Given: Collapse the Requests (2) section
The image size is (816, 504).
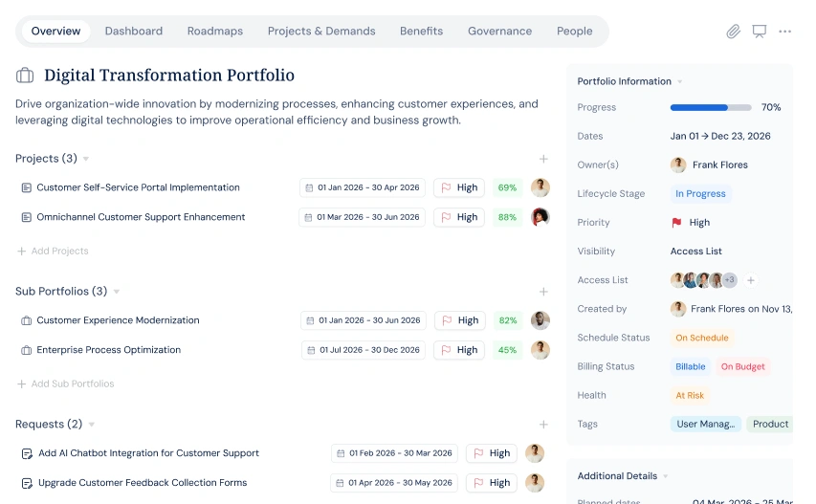Looking at the screenshot, I should [92, 425].
